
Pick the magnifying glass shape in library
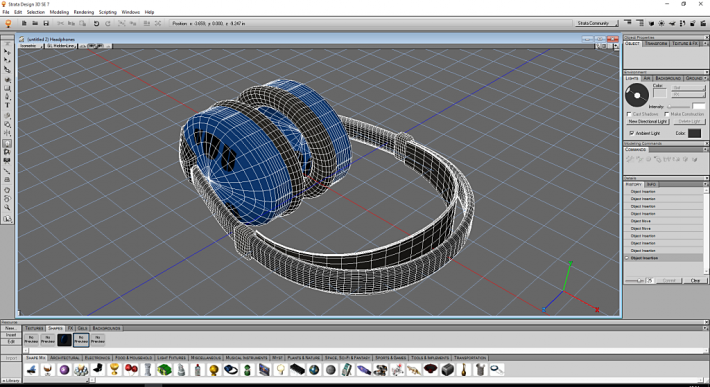[497, 370]
